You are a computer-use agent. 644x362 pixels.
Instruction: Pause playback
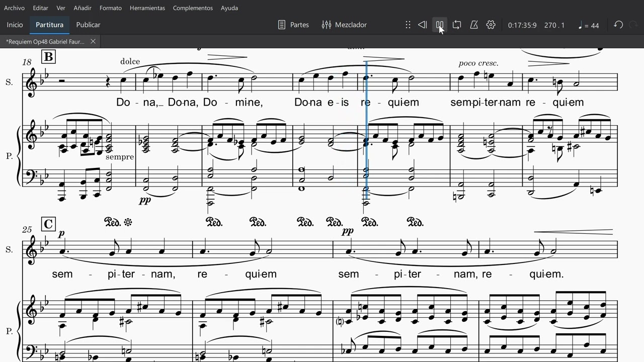coord(440,25)
